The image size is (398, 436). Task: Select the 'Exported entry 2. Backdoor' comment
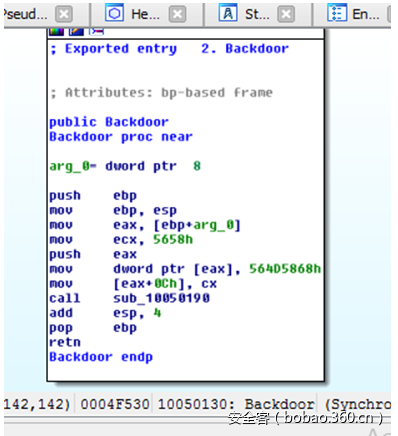[x=169, y=49]
